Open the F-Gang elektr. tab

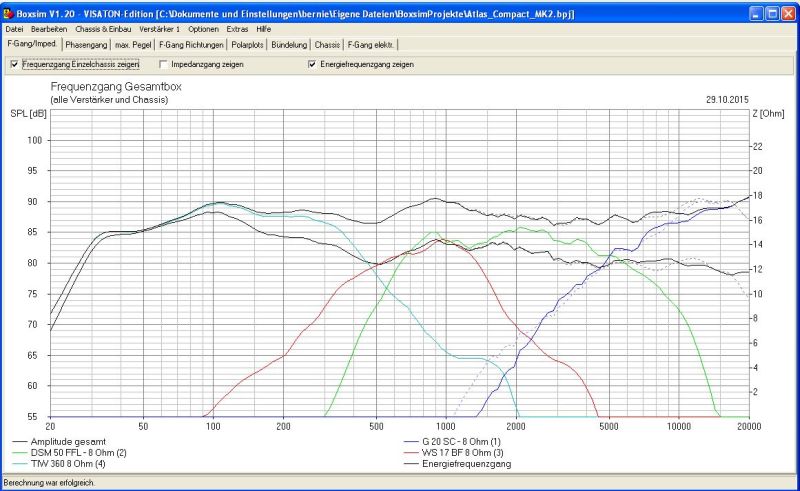[x=371, y=45]
